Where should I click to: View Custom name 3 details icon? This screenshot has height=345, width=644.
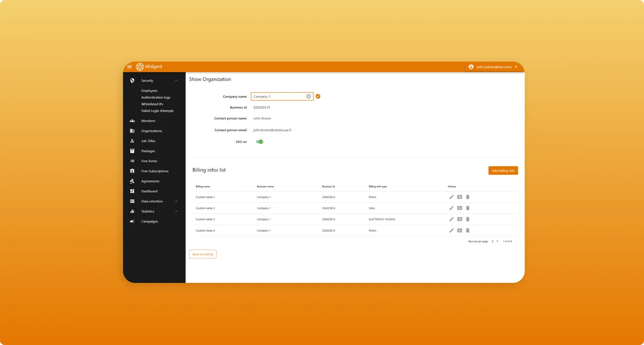pos(460,219)
